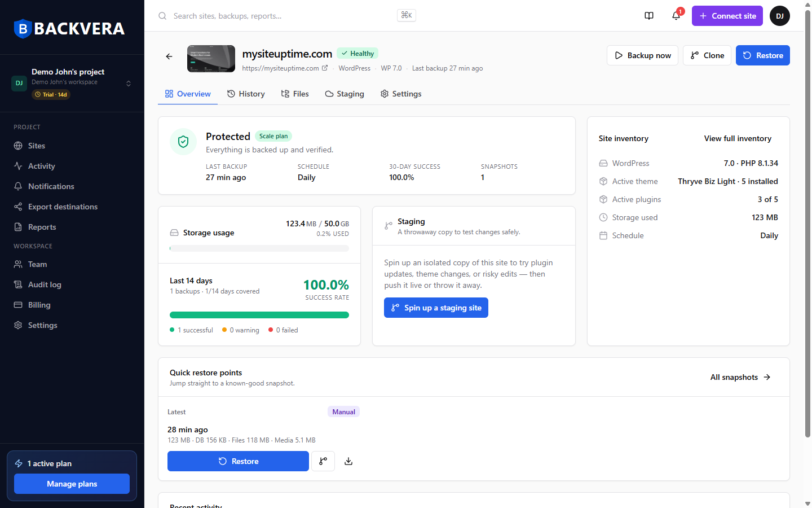Open the project switcher chevron
The height and width of the screenshot is (508, 812).
click(x=129, y=83)
